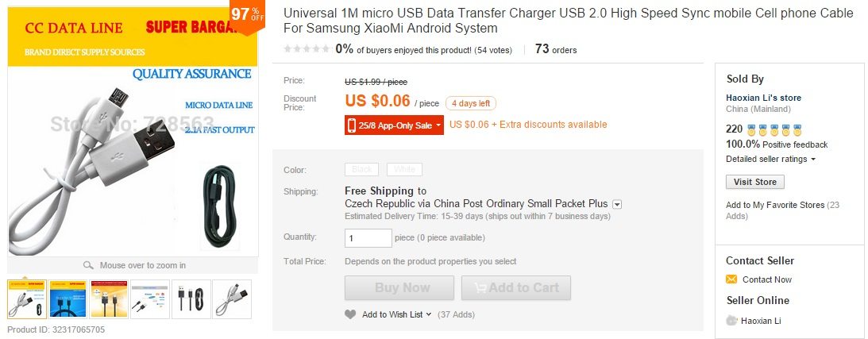Click the Visit Store button

point(754,182)
